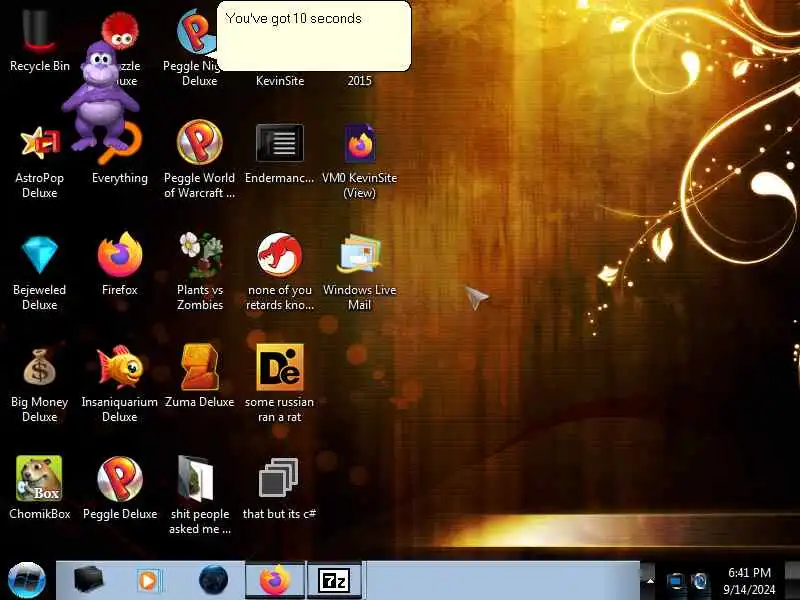Open the 6:41 PM clock
The width and height of the screenshot is (800, 600).
749,581
